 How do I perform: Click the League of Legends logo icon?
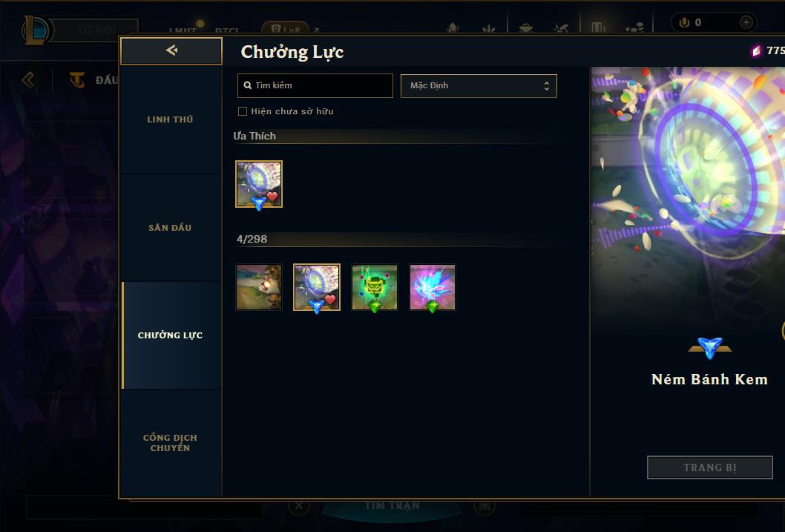36,30
